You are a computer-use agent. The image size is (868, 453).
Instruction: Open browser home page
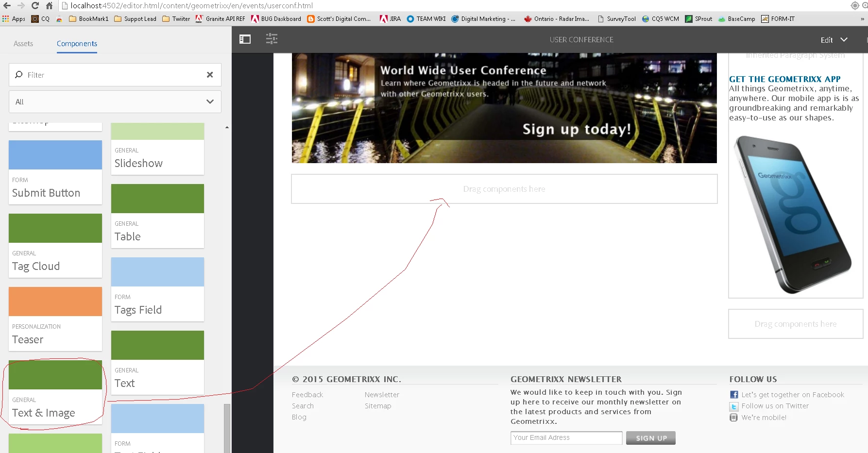pos(49,6)
